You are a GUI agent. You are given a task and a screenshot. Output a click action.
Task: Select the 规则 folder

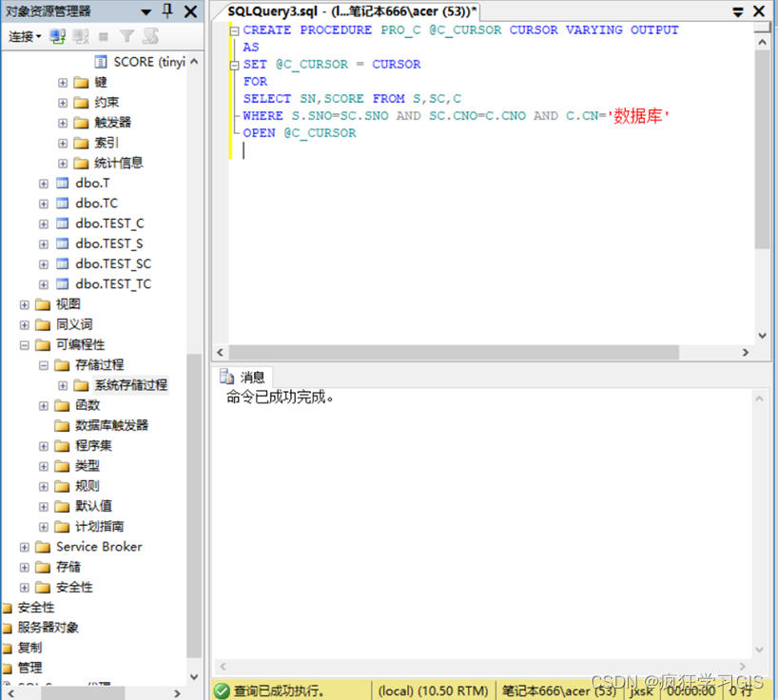pos(88,486)
